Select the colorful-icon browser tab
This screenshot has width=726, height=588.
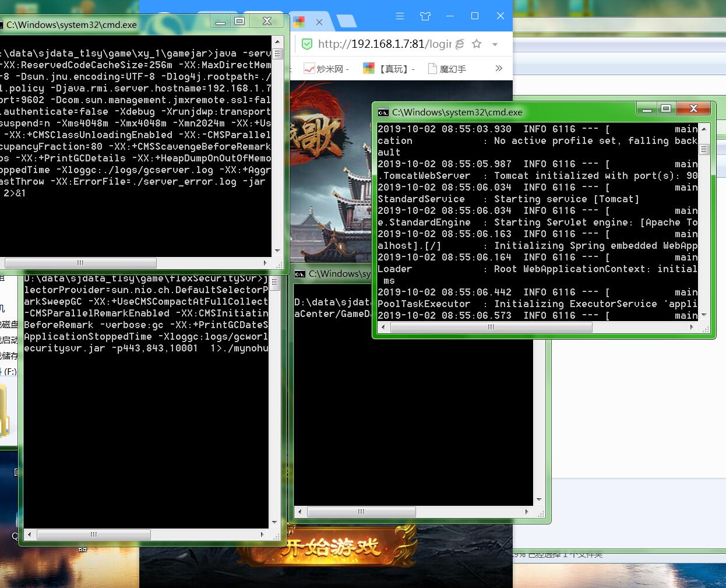pos(299,22)
